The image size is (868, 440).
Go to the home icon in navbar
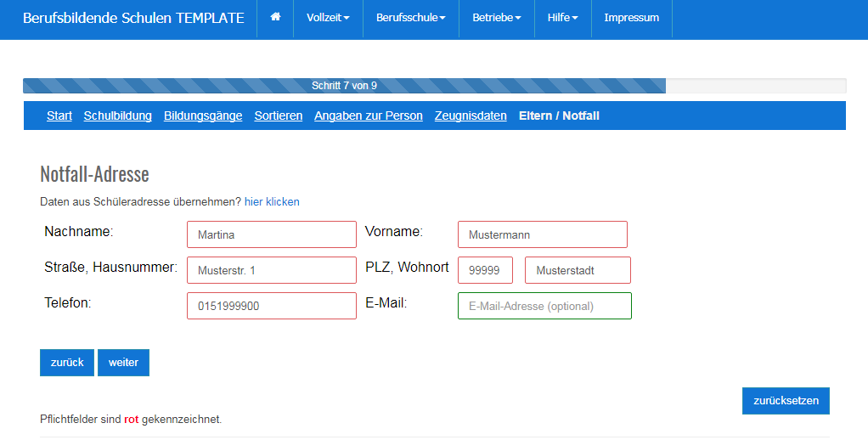pos(275,18)
